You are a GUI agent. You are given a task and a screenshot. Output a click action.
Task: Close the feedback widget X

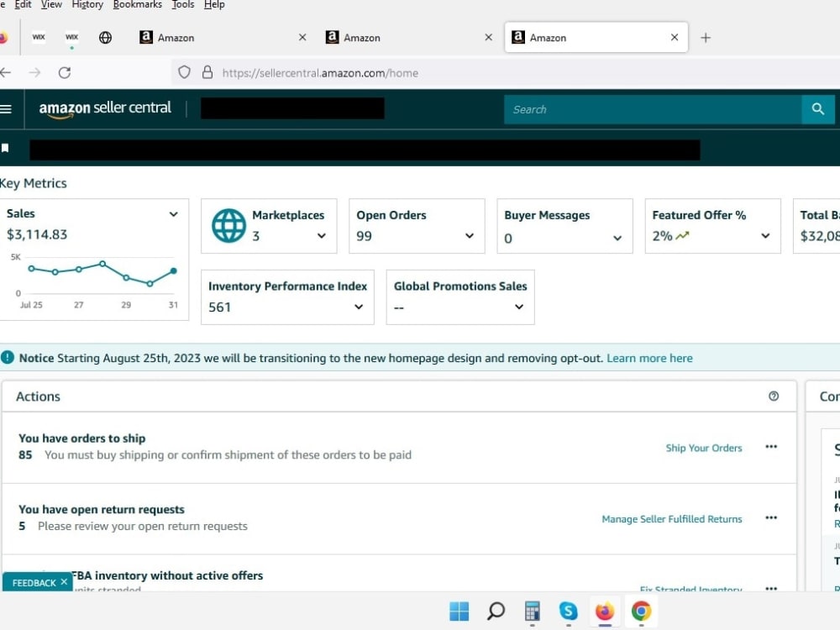pos(64,582)
